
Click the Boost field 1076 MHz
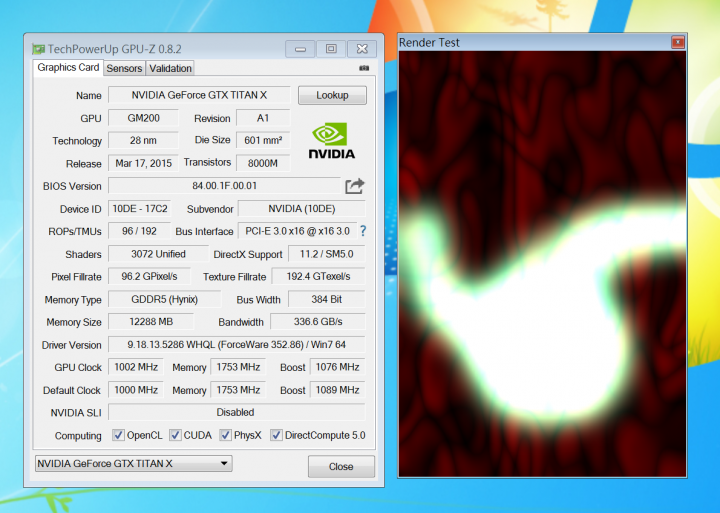point(338,367)
